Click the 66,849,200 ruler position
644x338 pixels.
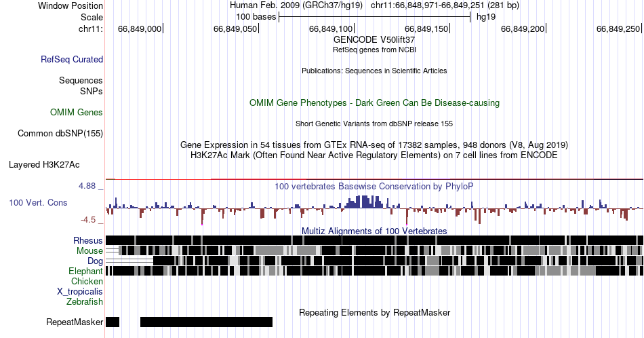click(523, 29)
